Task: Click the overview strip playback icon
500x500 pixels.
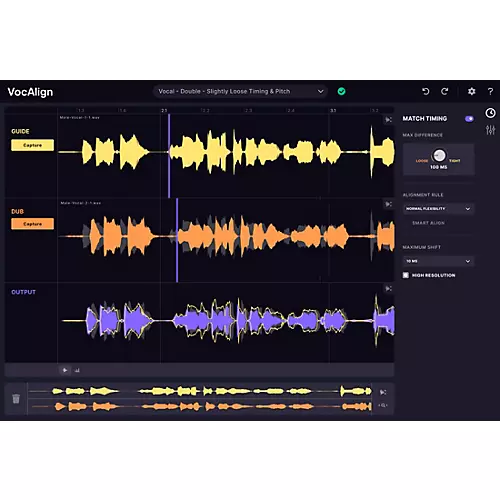Action: click(x=383, y=392)
